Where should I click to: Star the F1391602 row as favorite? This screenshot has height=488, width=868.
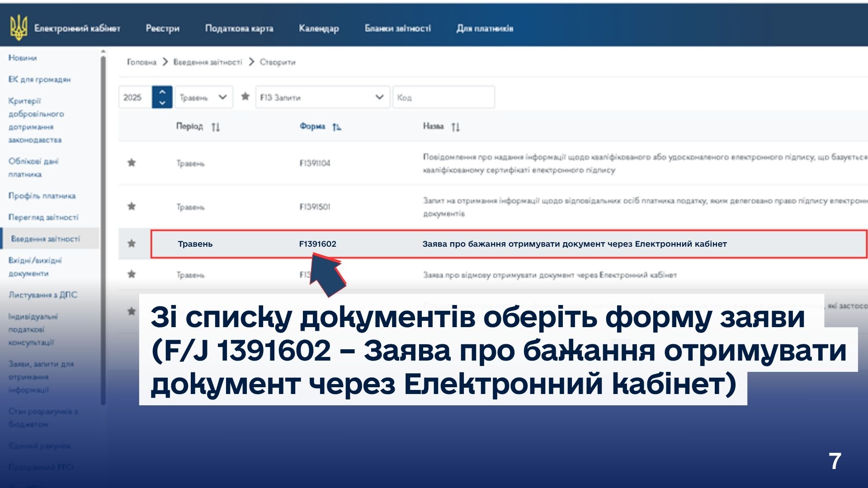pos(132,244)
